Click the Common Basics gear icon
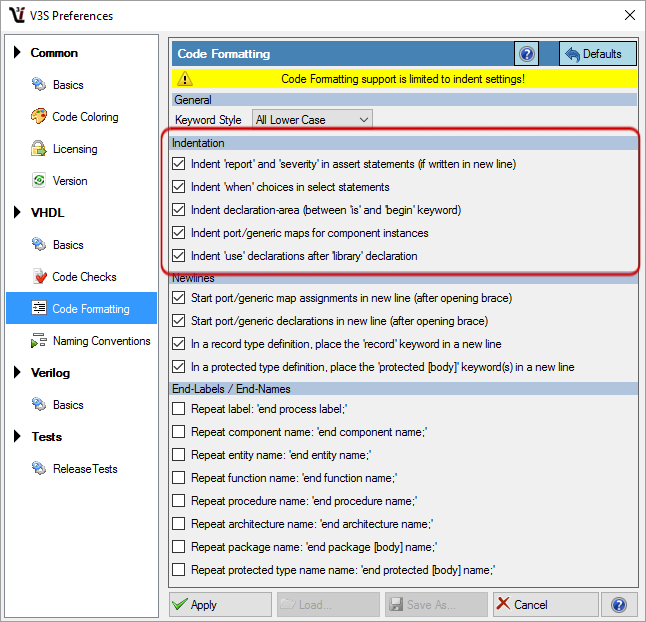 click(39, 84)
